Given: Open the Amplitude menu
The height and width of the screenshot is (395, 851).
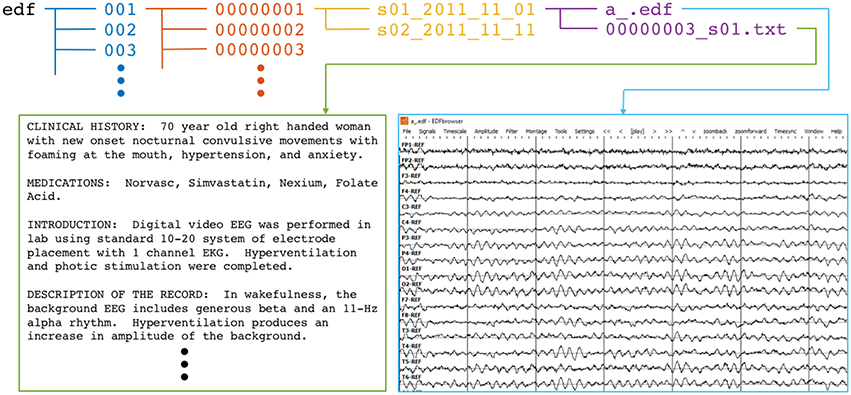Looking at the screenshot, I should [x=486, y=132].
